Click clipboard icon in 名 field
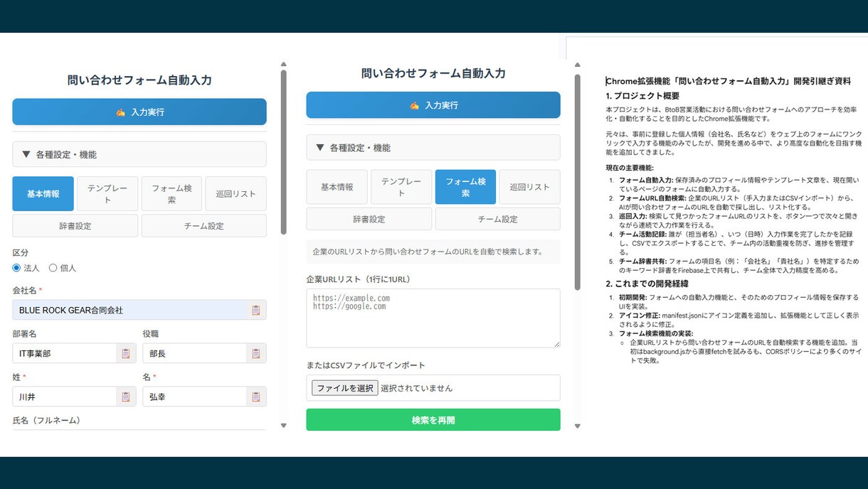 tap(256, 397)
